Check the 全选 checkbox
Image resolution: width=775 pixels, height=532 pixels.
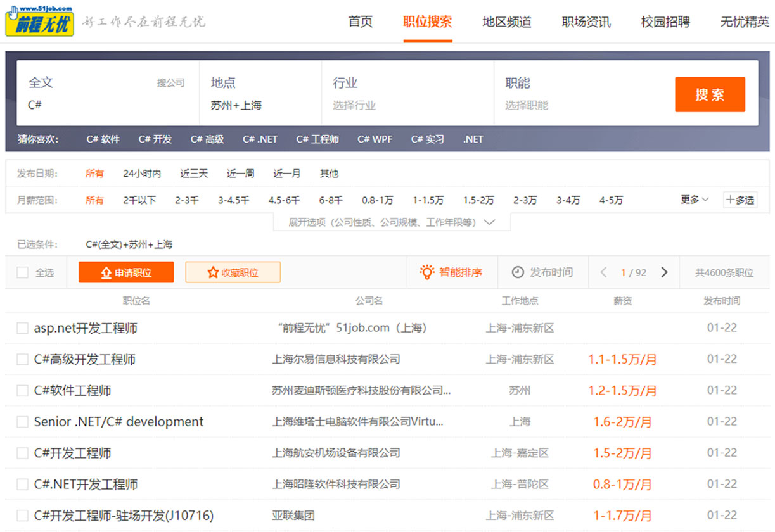[x=23, y=272]
